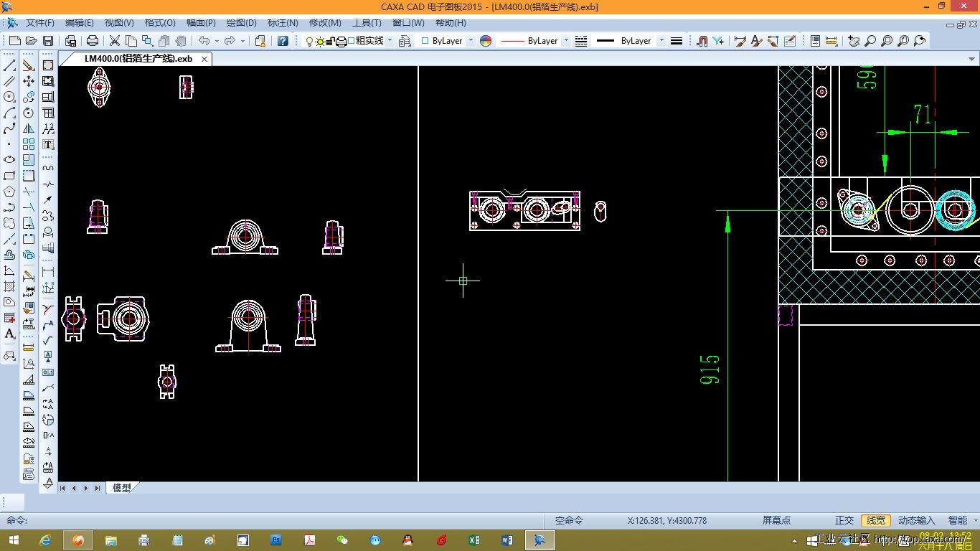This screenshot has height=551, width=980.
Task: Open the 绘图(D) menu
Action: click(241, 23)
